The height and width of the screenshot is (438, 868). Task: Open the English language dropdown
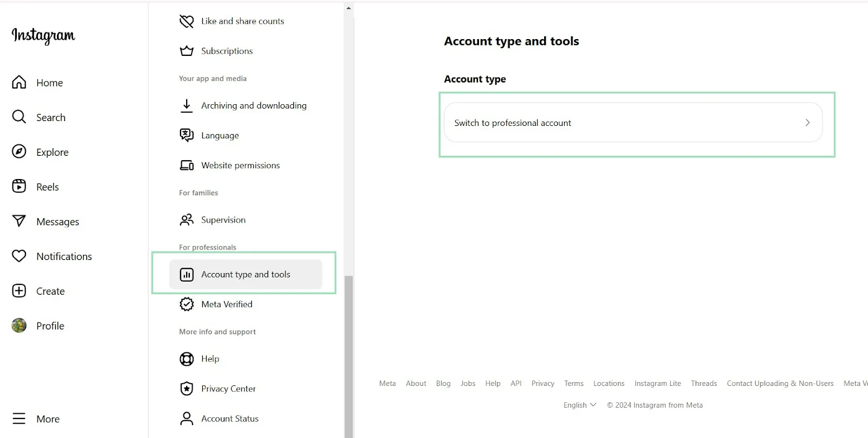579,405
